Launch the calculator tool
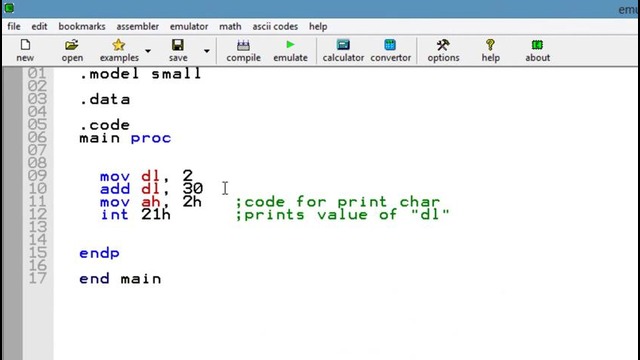Viewport: 640px width, 360px height. tap(343, 44)
